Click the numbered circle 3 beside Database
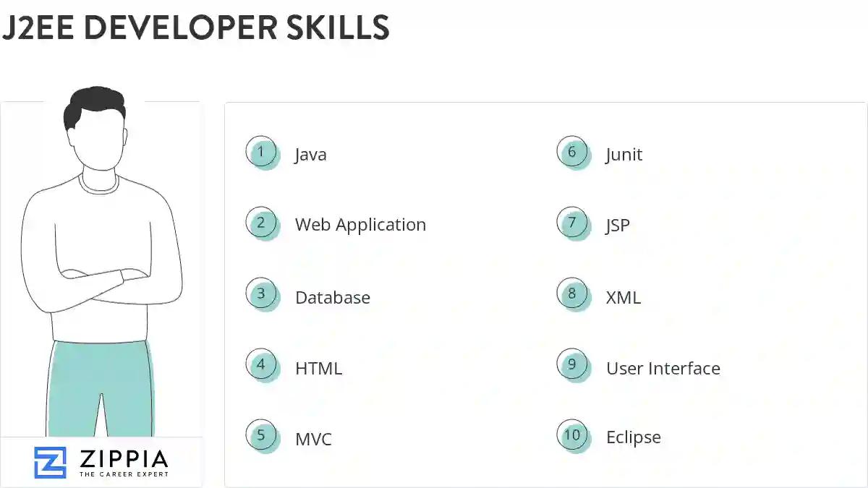The image size is (868, 488). 262,294
